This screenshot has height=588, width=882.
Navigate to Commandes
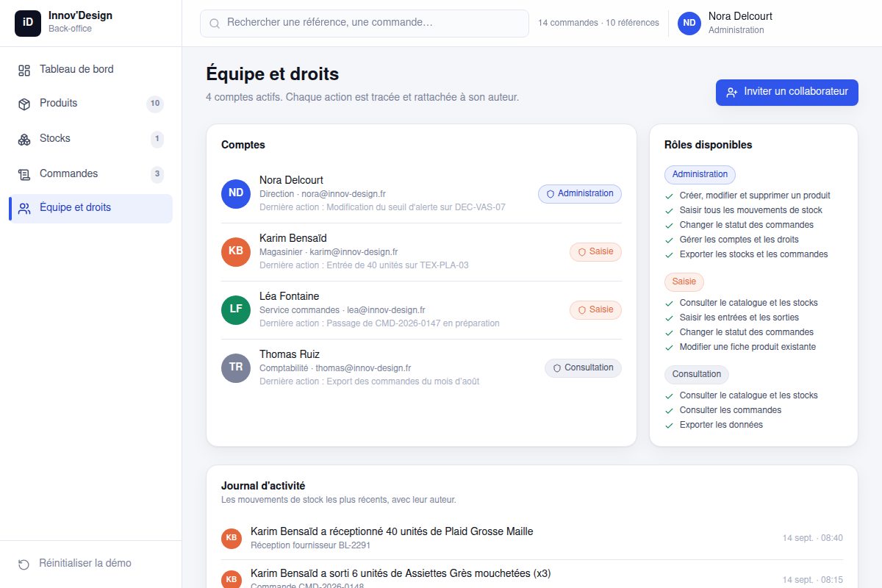pyautogui.click(x=90, y=174)
